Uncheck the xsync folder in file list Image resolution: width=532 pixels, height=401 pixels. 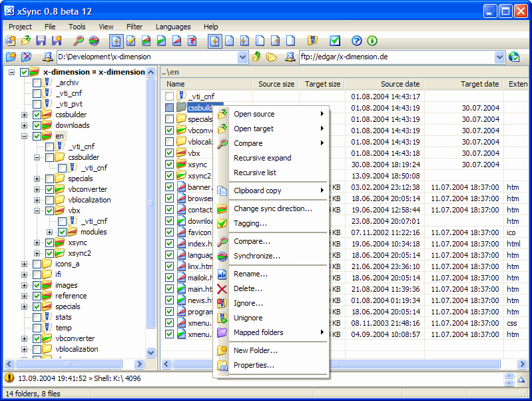pyautogui.click(x=169, y=165)
